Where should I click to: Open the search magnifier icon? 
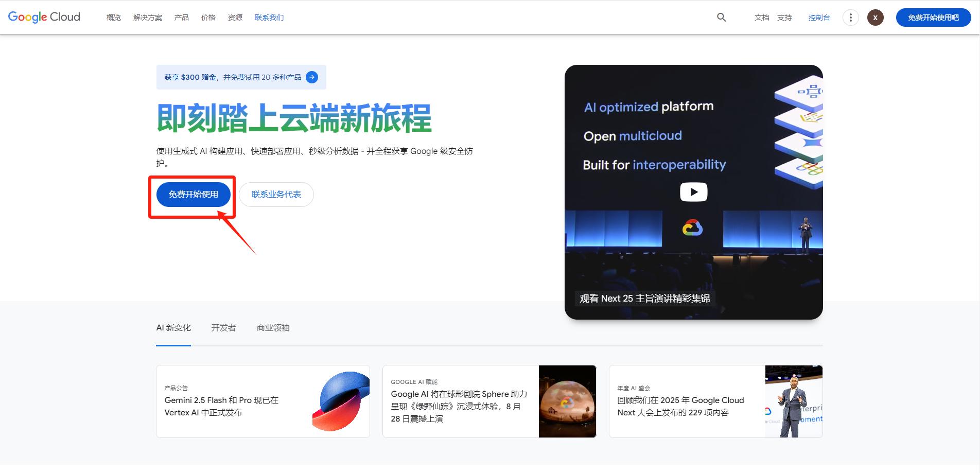click(x=722, y=17)
